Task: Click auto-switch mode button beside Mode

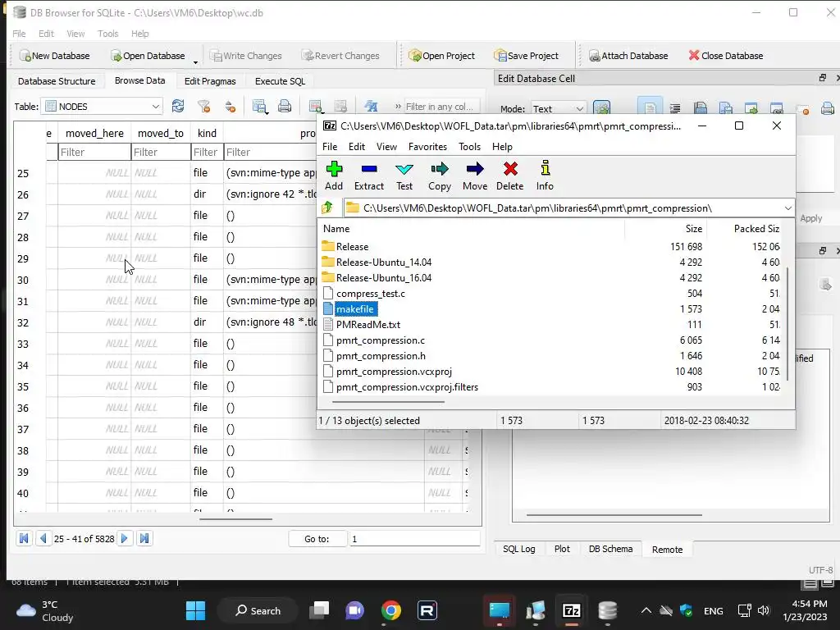Action: point(602,109)
